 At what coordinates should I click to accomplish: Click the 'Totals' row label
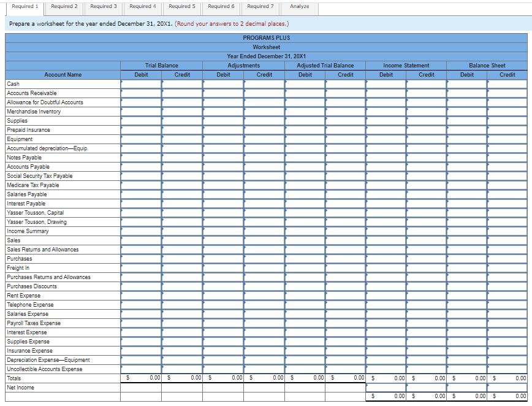tap(13, 378)
